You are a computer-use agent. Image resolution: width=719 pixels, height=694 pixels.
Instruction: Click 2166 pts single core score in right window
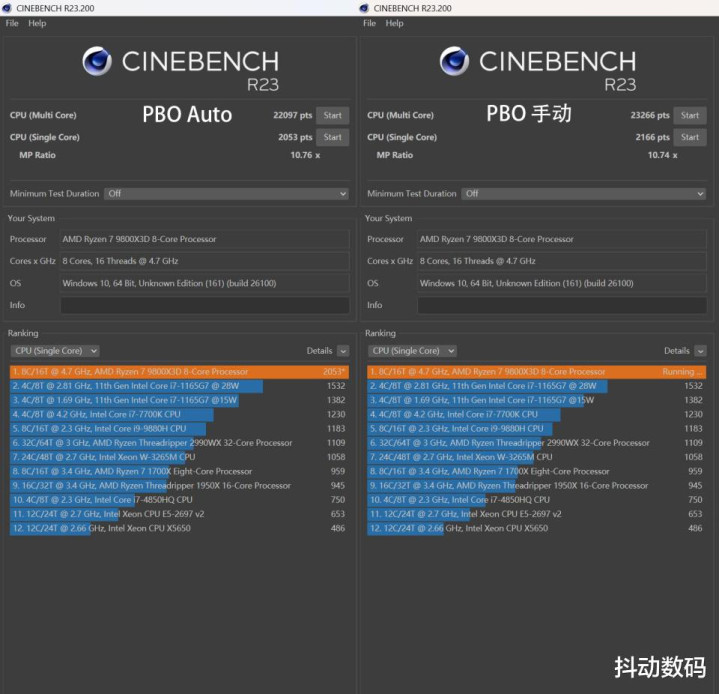(652, 137)
